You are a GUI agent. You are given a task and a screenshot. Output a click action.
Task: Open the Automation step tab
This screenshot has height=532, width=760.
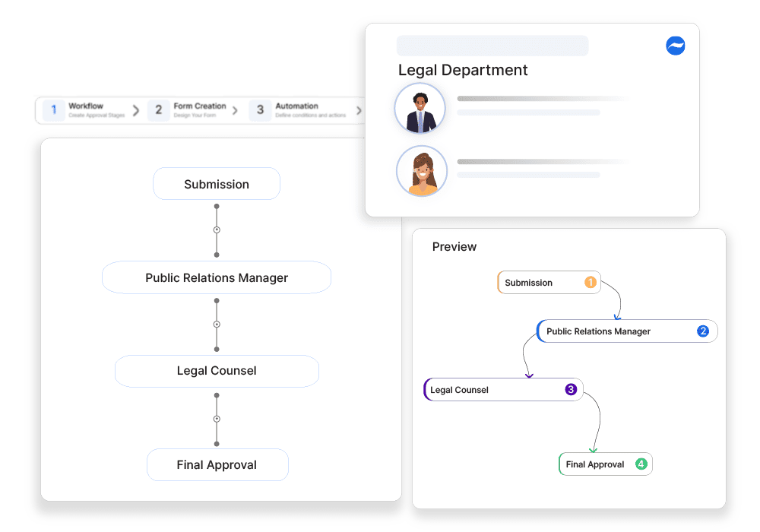tap(298, 110)
